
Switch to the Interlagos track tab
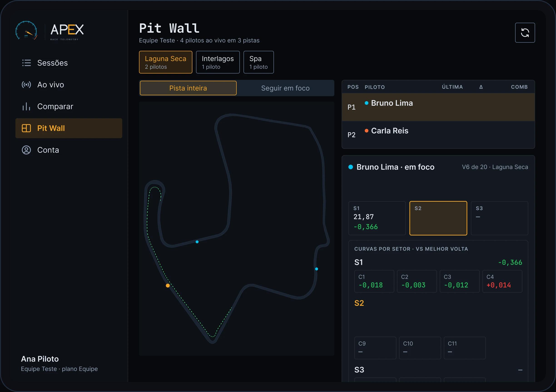pyautogui.click(x=218, y=62)
